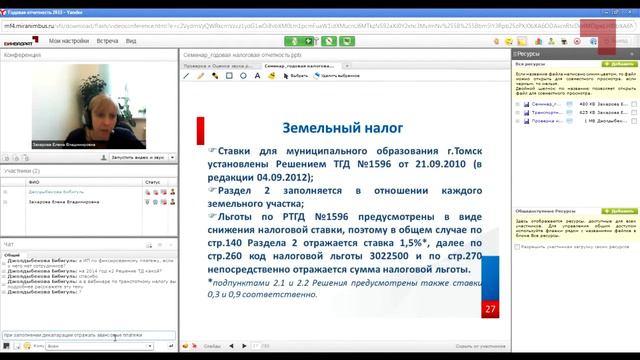
Task: Select participant Захарова Елена Владимировна row
Action: click(89, 202)
